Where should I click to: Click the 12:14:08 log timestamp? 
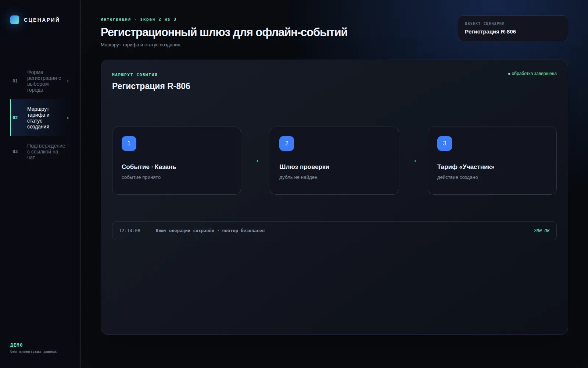pos(130,231)
